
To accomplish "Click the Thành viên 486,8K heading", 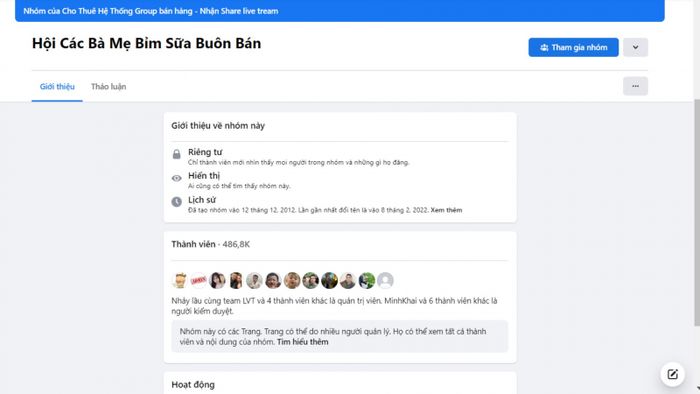I will (210, 244).
